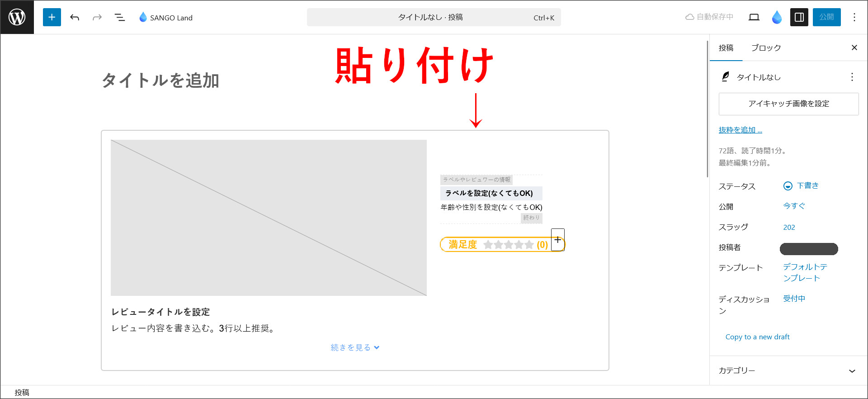The height and width of the screenshot is (399, 868).
Task: Expand the 続きを見る review section
Action: pos(355,347)
